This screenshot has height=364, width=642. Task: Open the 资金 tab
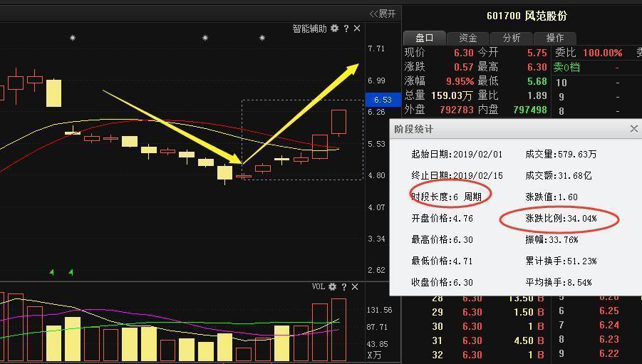[468, 38]
